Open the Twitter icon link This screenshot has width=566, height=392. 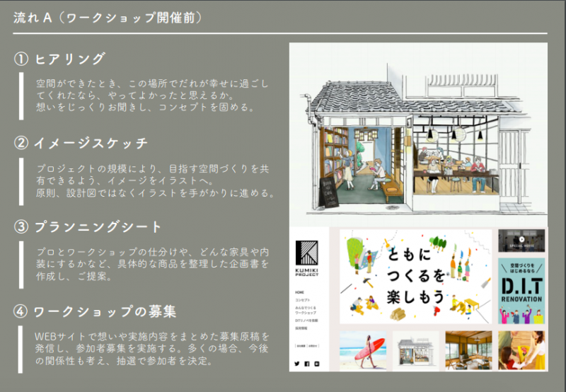[x=296, y=364]
